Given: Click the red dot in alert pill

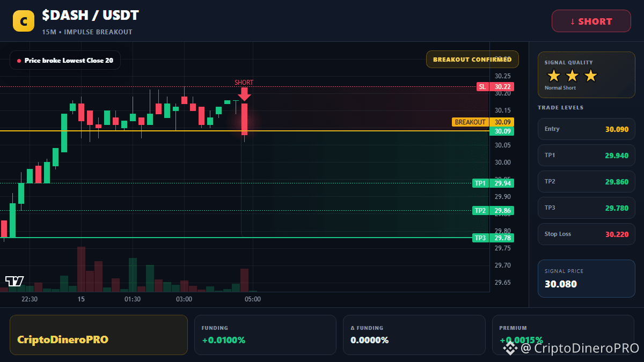Looking at the screenshot, I should [19, 61].
